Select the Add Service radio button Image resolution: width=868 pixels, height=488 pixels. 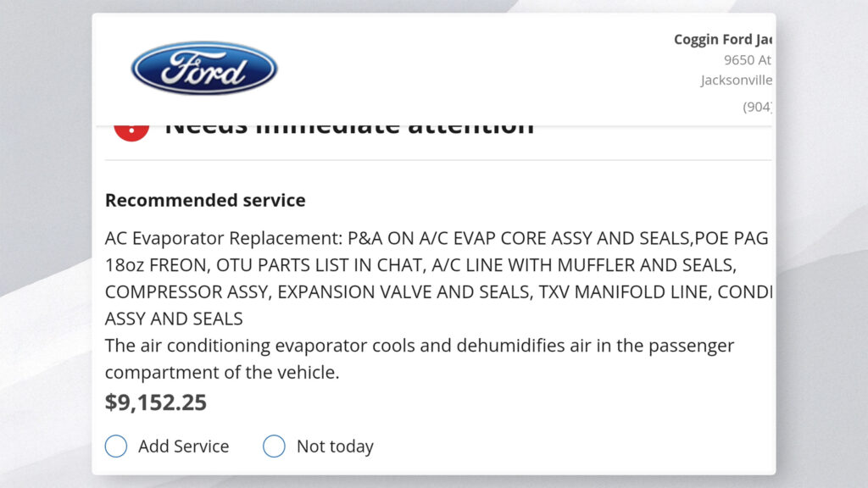pos(116,446)
